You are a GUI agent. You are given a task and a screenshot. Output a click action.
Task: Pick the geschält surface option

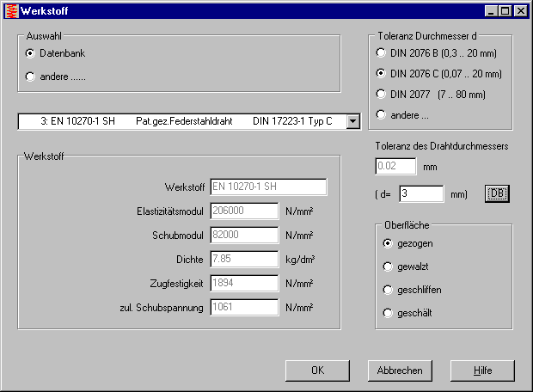point(389,313)
